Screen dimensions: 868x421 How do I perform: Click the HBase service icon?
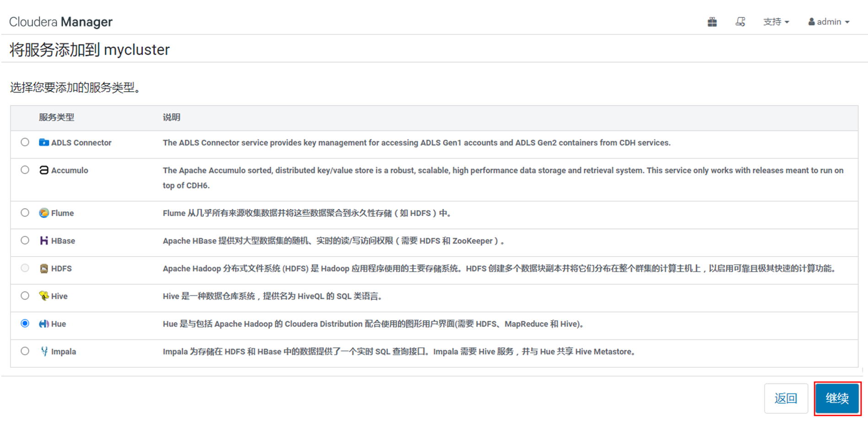point(44,241)
